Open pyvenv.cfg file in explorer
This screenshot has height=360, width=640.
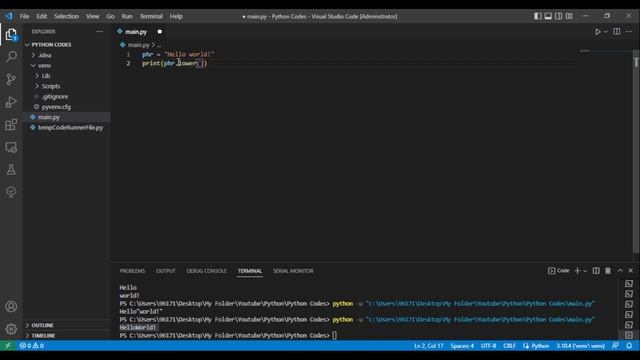pos(56,107)
